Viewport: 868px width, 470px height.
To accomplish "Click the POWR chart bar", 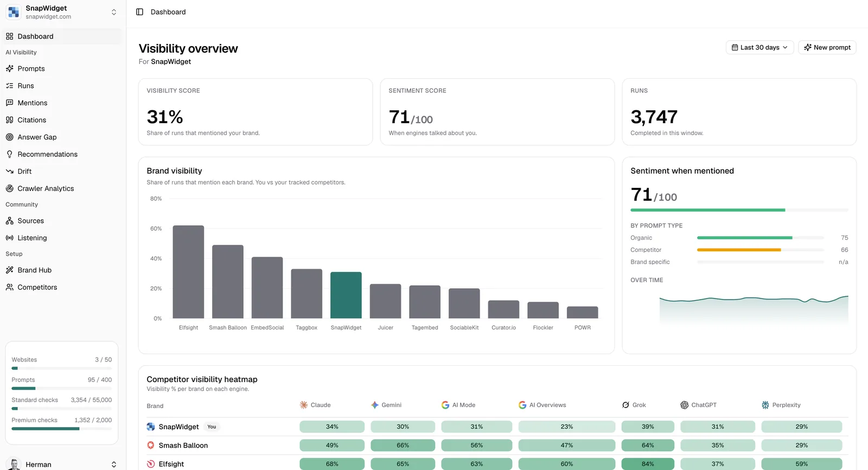I will 583,313.
